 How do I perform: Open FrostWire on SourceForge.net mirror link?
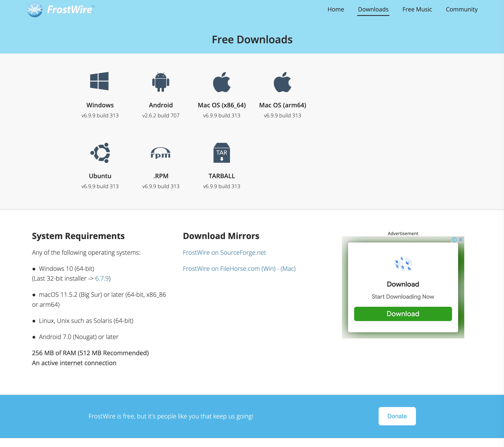pyautogui.click(x=224, y=252)
